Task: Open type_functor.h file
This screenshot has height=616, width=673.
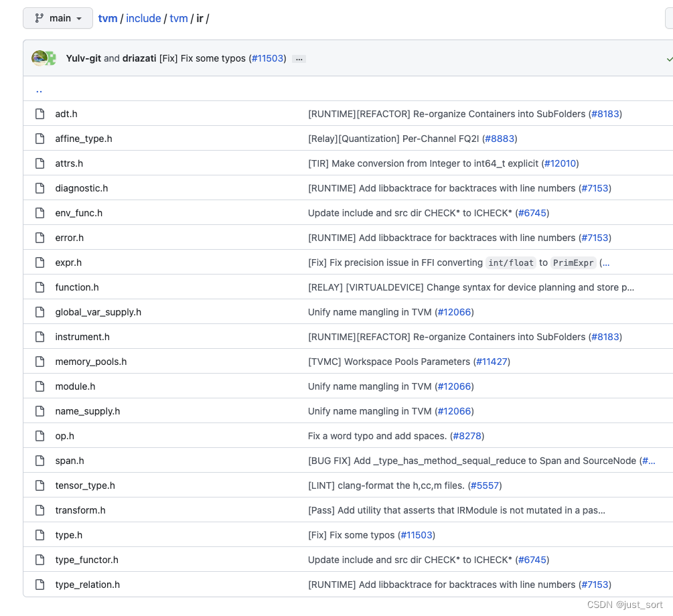Action: [86, 560]
